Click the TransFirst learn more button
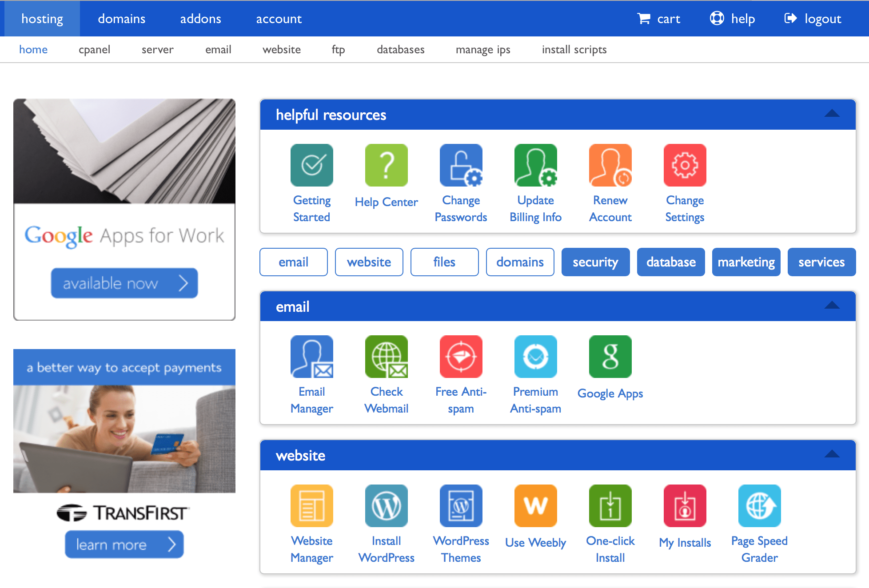Image resolution: width=869 pixels, height=588 pixels. pyautogui.click(x=124, y=544)
